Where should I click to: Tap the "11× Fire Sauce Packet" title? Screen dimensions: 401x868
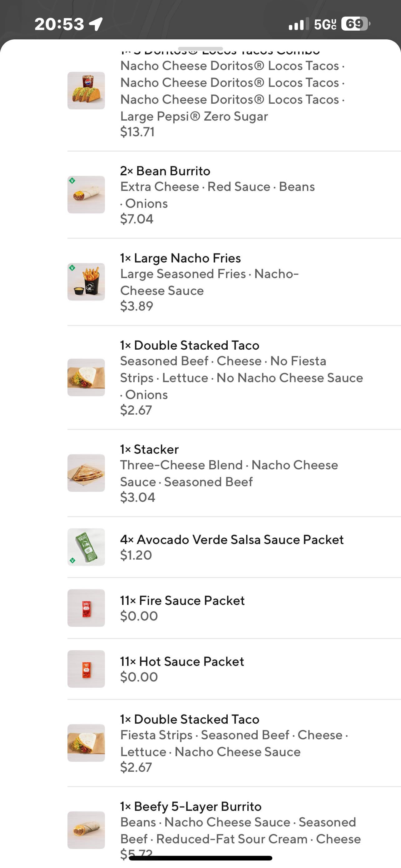point(182,601)
